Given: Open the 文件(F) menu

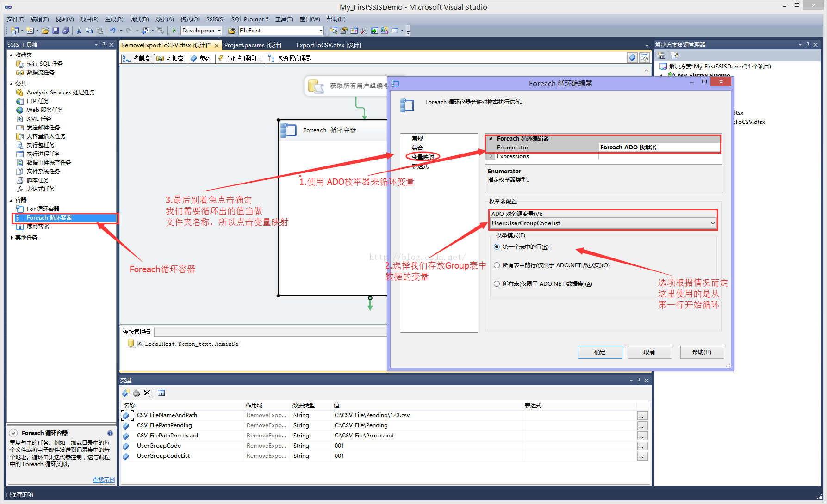Looking at the screenshot, I should (15, 19).
